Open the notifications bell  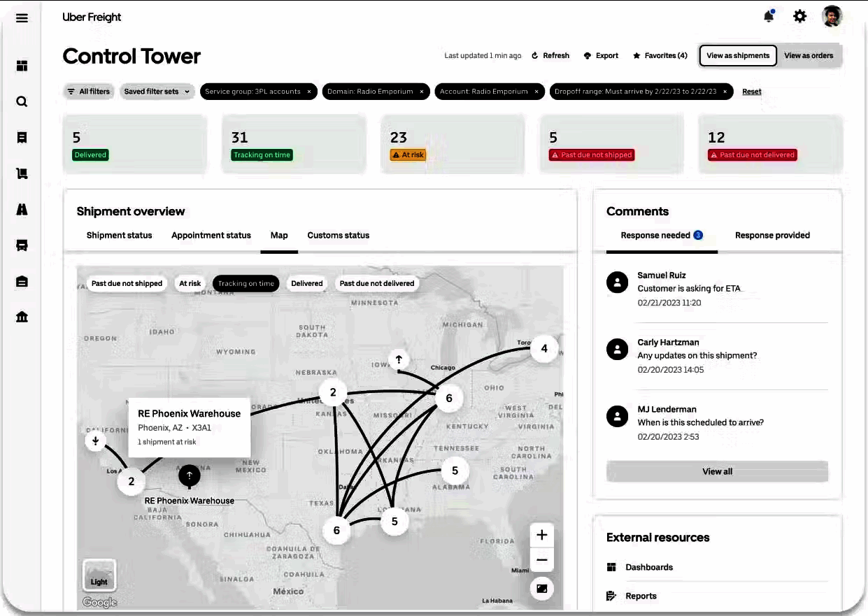[769, 16]
